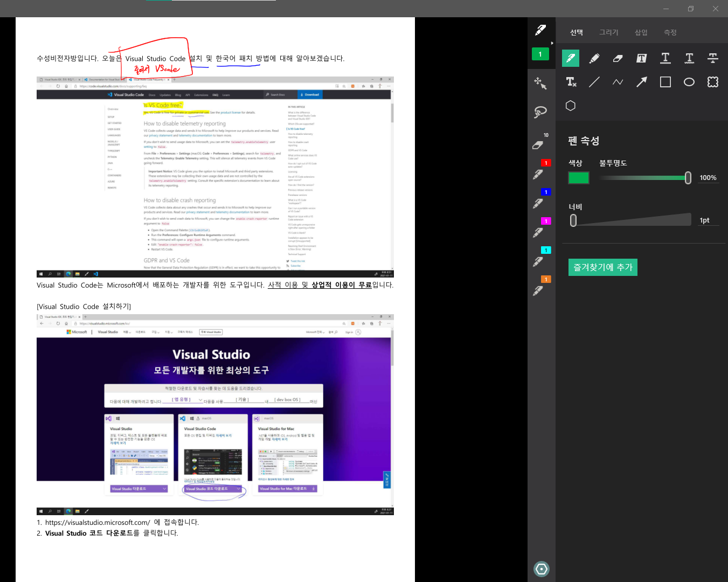The height and width of the screenshot is (582, 728).
Task: Select the Rectangle shape tool
Action: coord(665,82)
